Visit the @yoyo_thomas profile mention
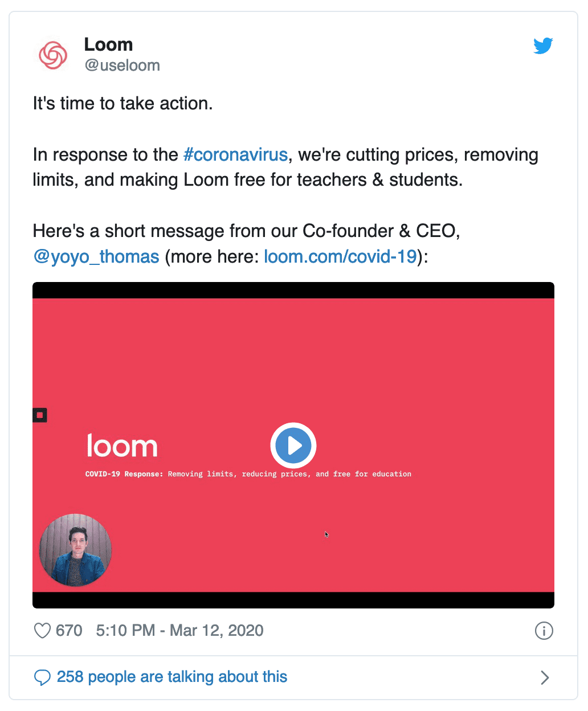The width and height of the screenshot is (588, 711). point(96,256)
